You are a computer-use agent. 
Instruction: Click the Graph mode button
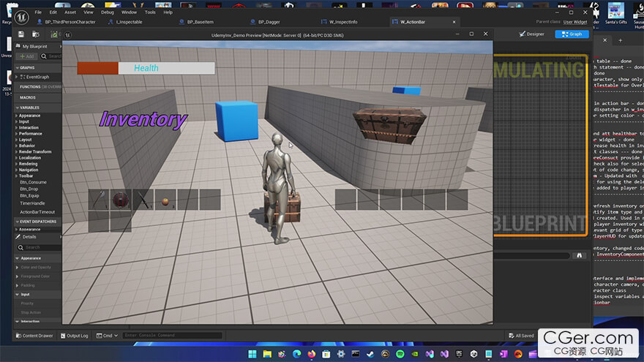pyautogui.click(x=572, y=34)
